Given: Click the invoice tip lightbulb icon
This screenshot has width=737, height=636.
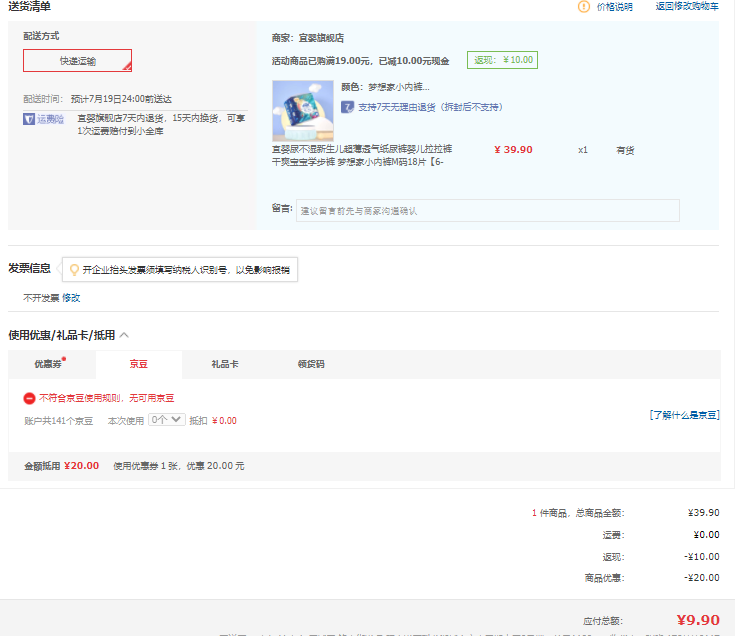Looking at the screenshot, I should [x=74, y=269].
